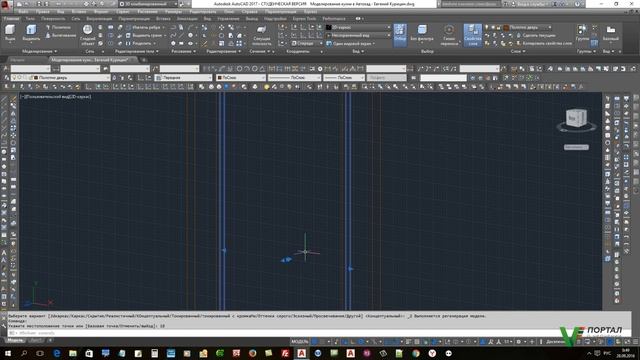640x360 pixels.
Task: Toggle layer on/off bulb in ribbon
Action: (487, 27)
